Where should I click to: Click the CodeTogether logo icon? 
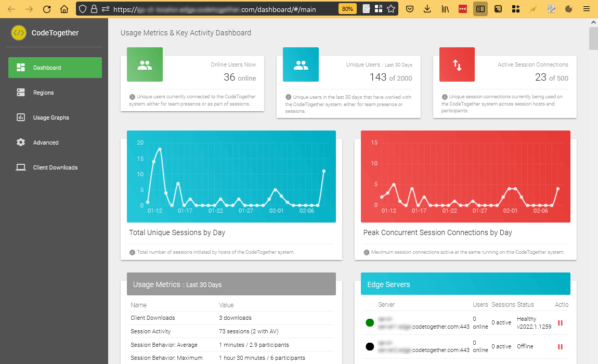(19, 33)
